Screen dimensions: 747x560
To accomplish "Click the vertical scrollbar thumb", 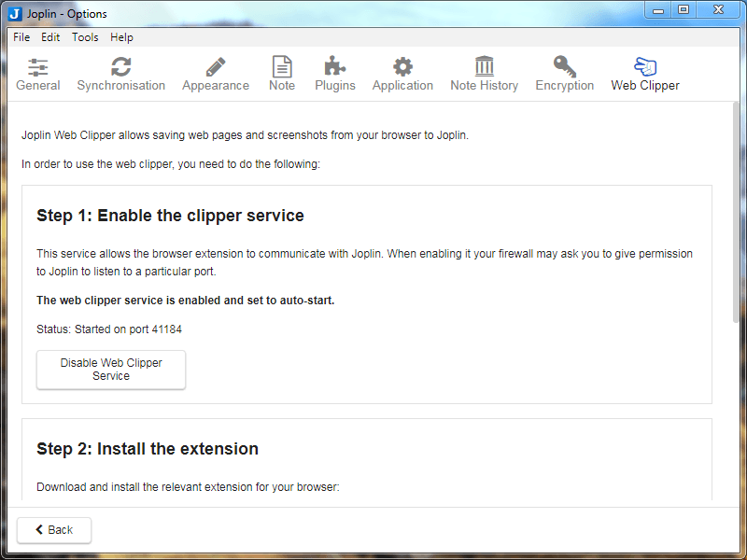I will tap(736, 213).
